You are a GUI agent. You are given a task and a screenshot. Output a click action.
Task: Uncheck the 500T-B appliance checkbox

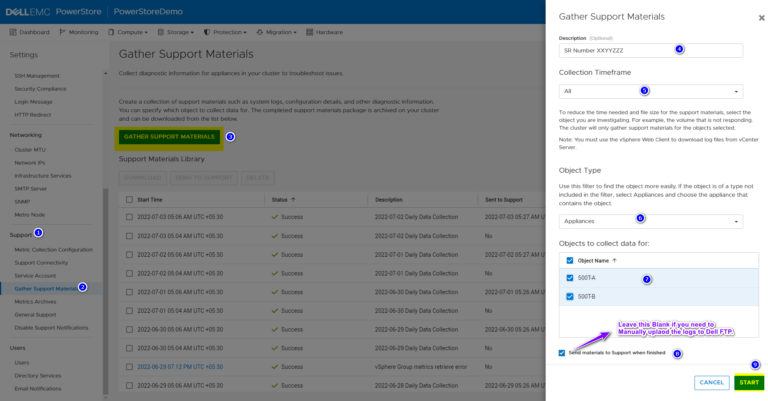(570, 297)
